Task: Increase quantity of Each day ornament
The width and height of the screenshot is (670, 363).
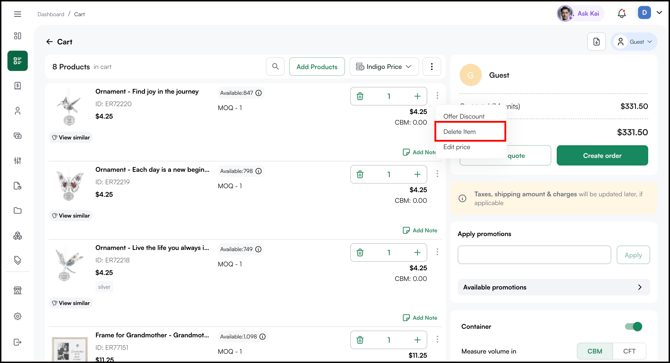Action: coord(417,174)
